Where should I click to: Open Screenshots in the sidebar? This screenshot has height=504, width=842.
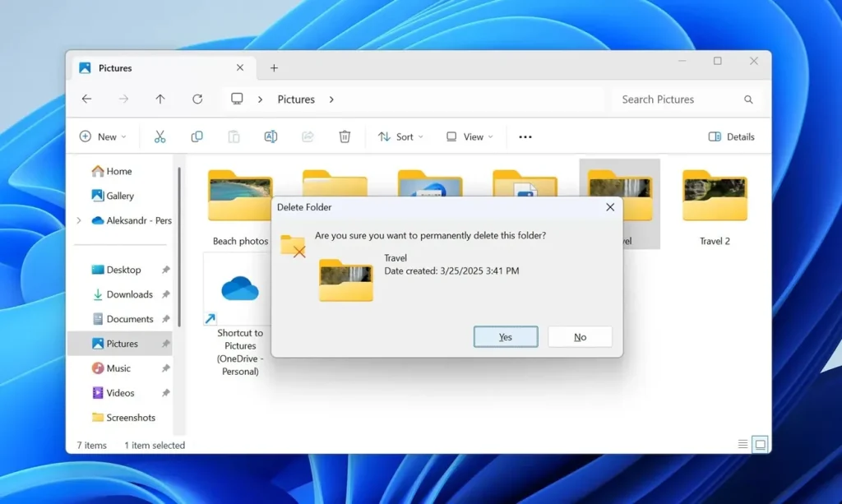123,418
